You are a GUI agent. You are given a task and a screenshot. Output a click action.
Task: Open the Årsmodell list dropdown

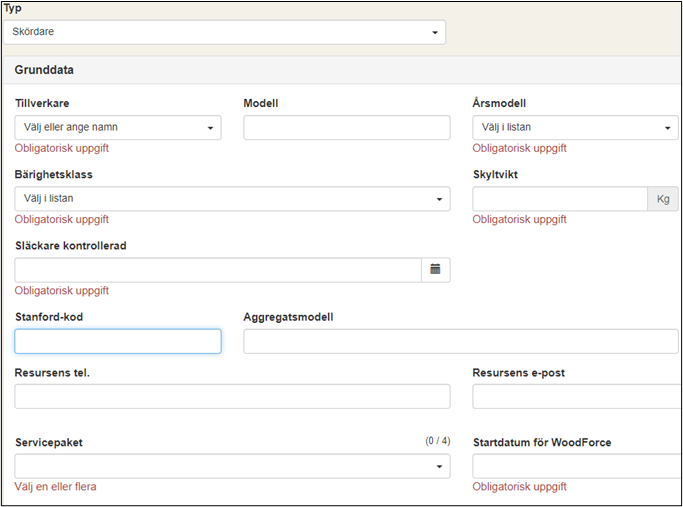[x=574, y=128]
